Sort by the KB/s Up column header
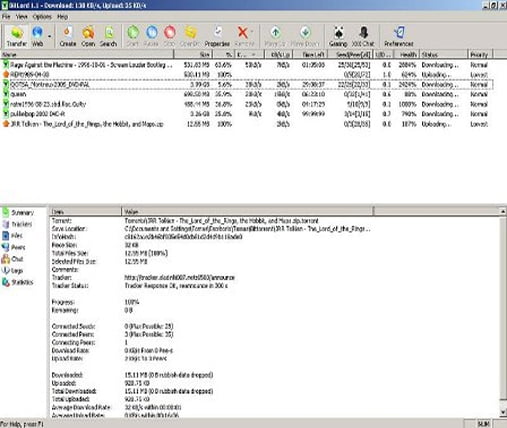 click(x=279, y=54)
